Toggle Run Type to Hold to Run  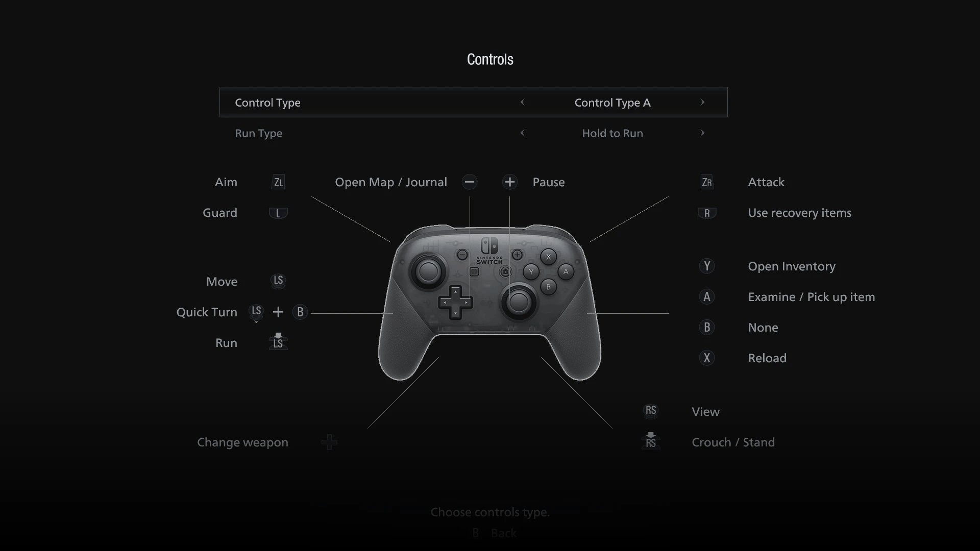pyautogui.click(x=612, y=133)
